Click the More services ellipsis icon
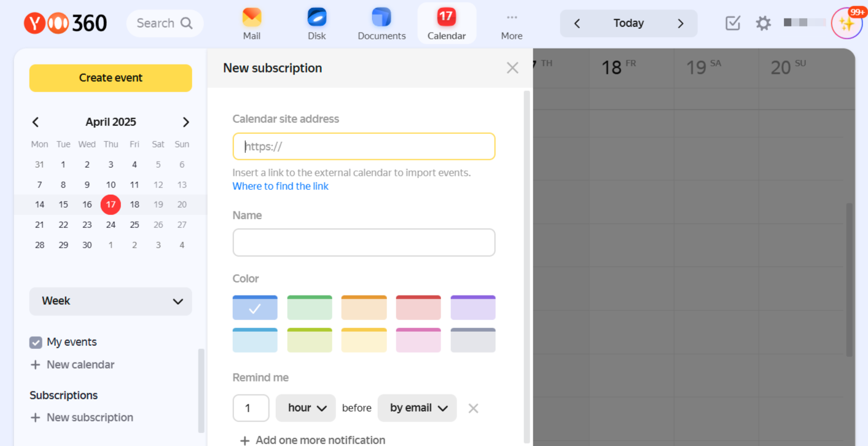The height and width of the screenshot is (446, 868). (512, 17)
